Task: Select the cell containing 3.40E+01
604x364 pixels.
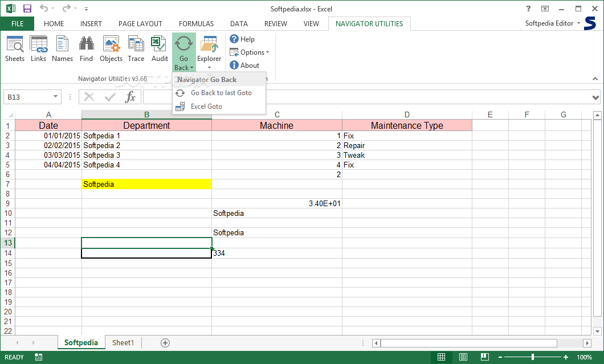Action: coord(276,203)
